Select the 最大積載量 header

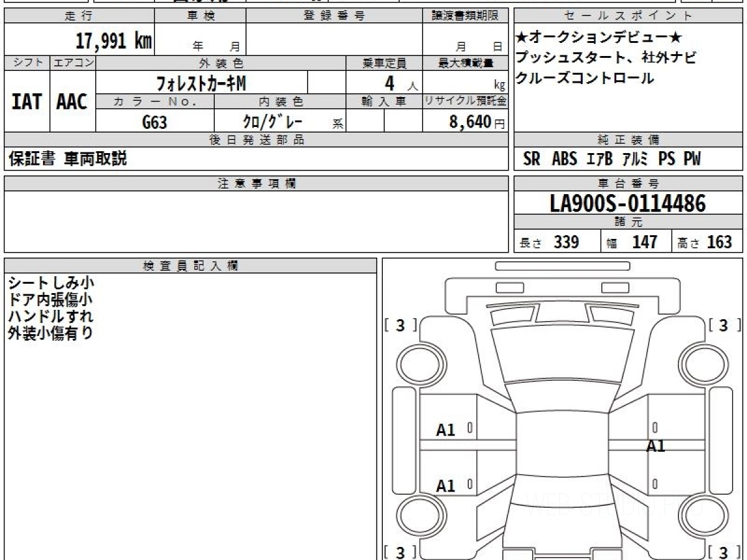(x=465, y=63)
